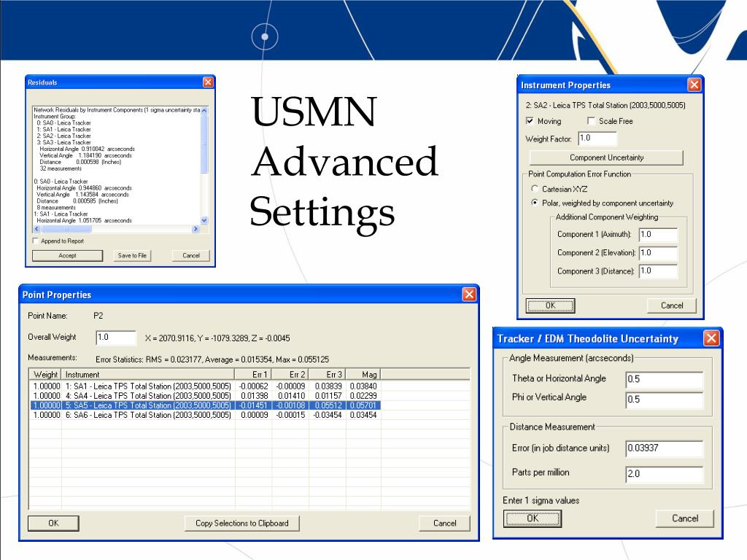Click the Error in job distance units field
This screenshot has width=747, height=560.
(x=664, y=448)
